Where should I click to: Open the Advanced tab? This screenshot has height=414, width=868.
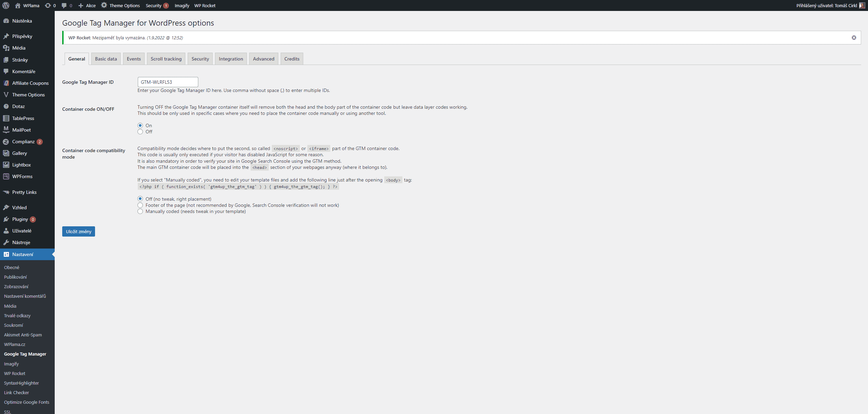[x=264, y=59]
